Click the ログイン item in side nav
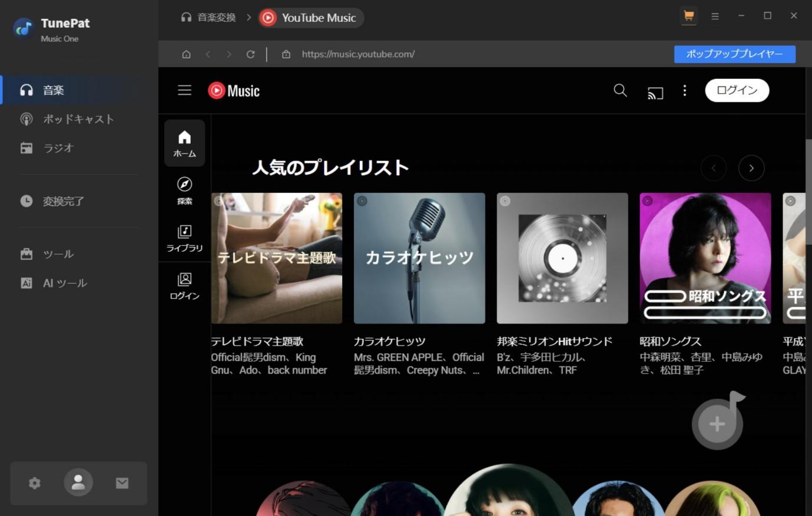Image resolution: width=812 pixels, height=516 pixels. point(185,286)
